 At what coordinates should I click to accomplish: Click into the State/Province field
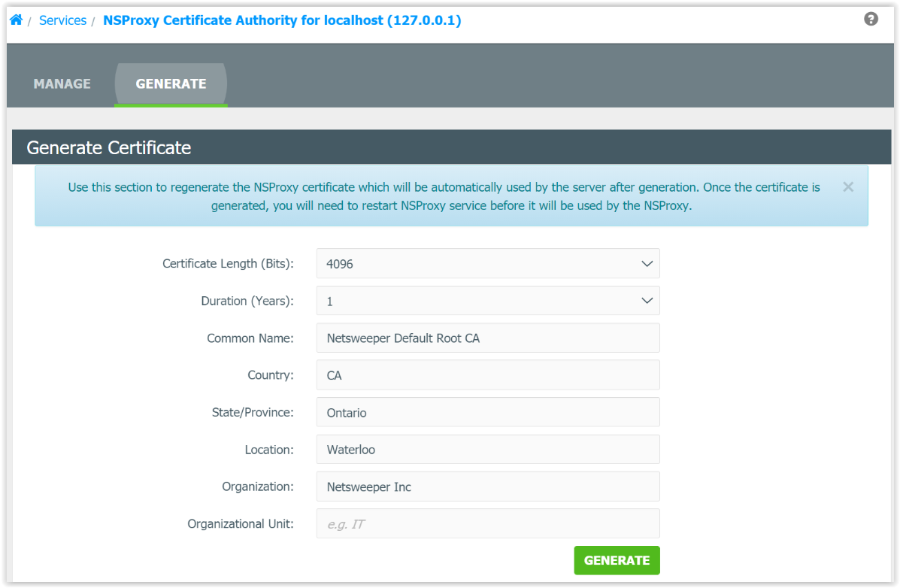pos(488,412)
